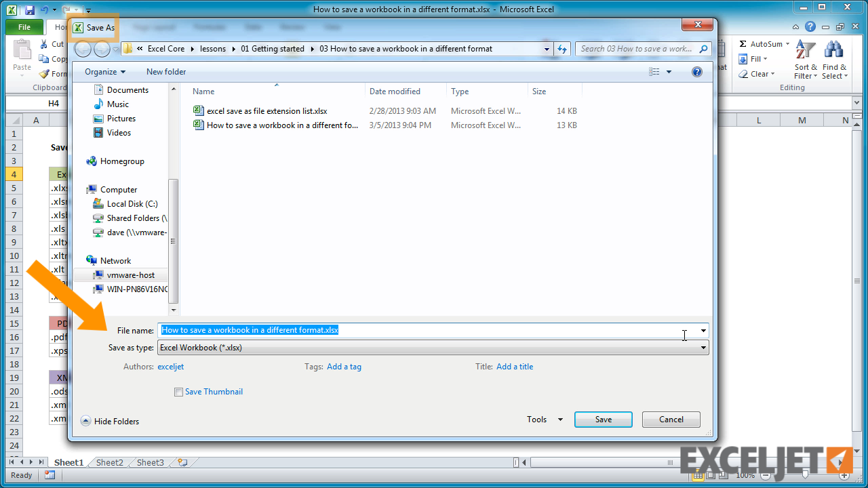Click the New folder button

[x=166, y=72]
